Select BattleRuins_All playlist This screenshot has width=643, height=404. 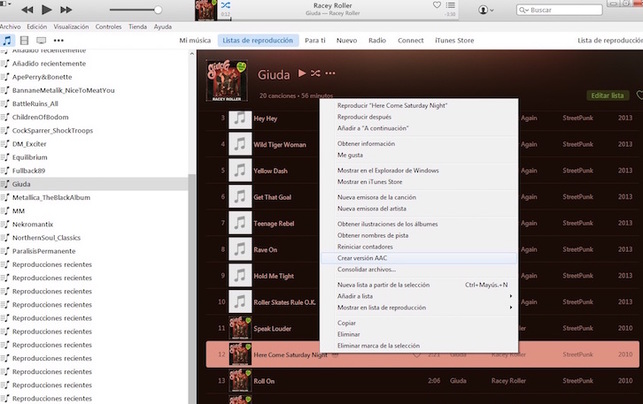point(35,103)
